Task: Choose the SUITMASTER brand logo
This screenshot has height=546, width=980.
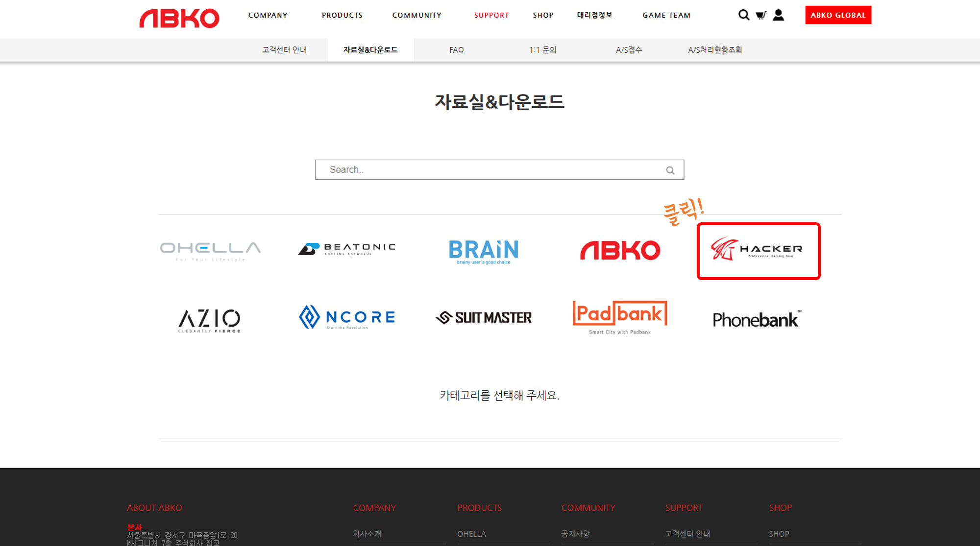Action: pyautogui.click(x=484, y=318)
